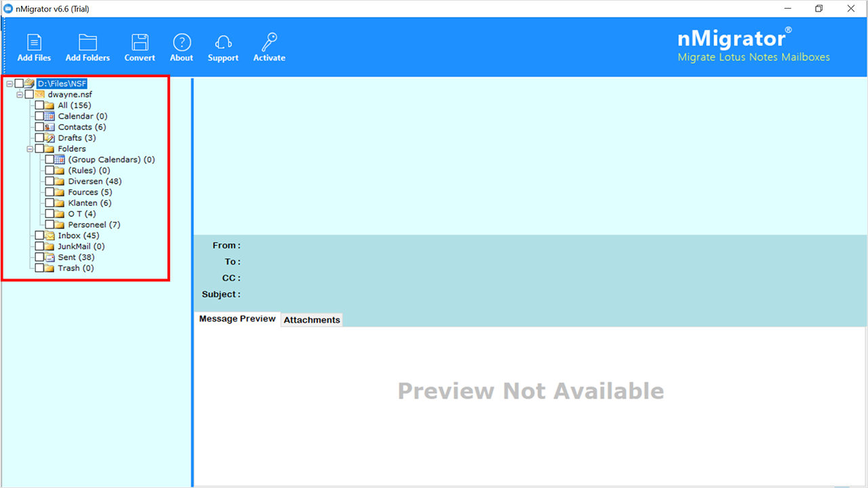This screenshot has height=488, width=868.
Task: Click the Drafts folder pencil icon
Action: point(50,138)
